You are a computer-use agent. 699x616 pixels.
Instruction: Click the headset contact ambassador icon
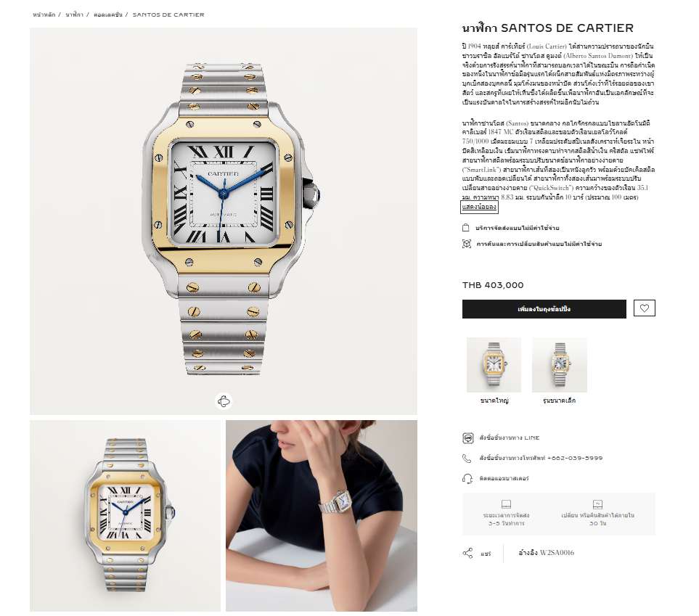point(467,479)
